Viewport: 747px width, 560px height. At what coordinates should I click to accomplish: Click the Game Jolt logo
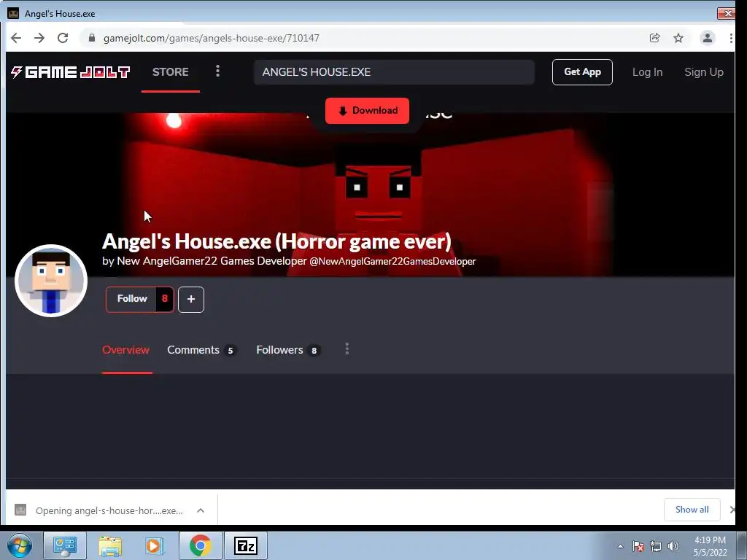coord(70,72)
